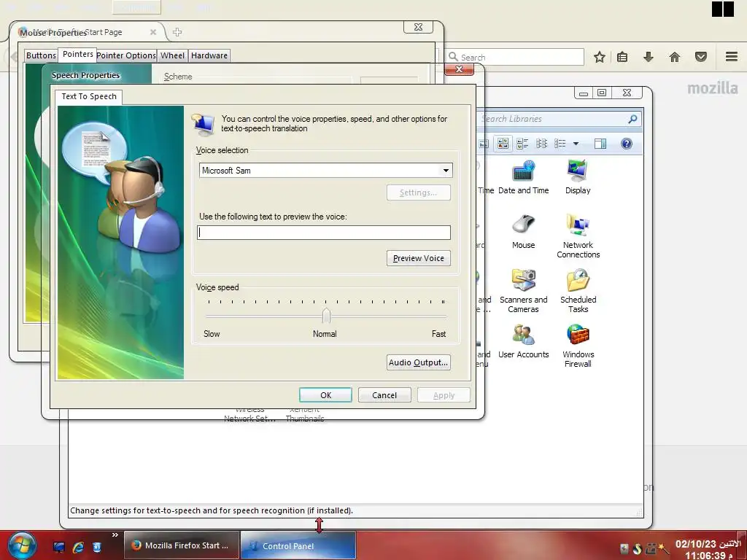Open the Scanners and Cameras icon
This screenshot has width=747, height=560.
coord(523,291)
